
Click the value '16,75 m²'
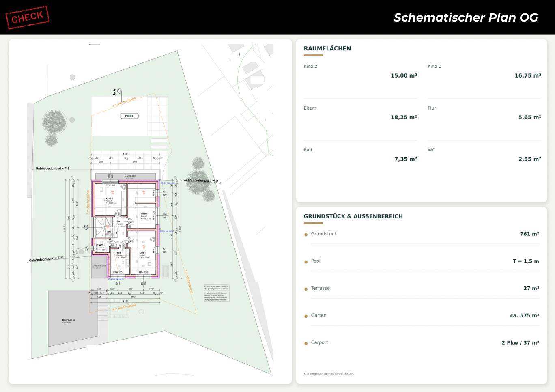point(528,75)
